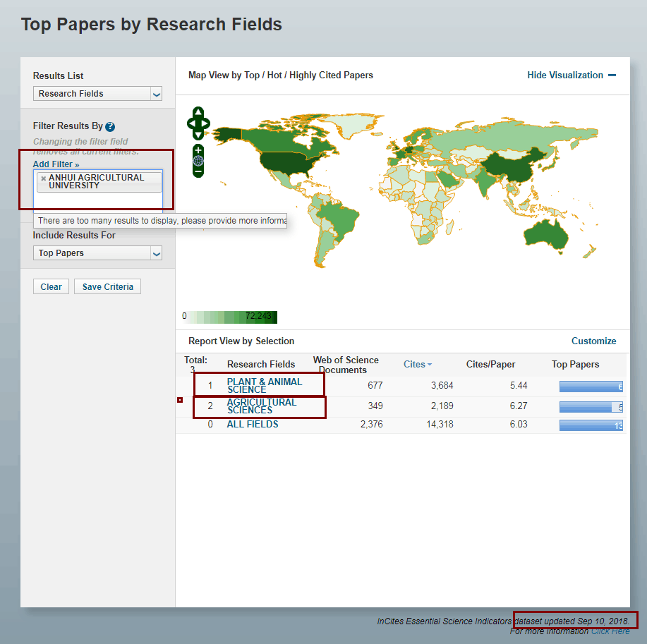Open Agricultural Sciences field link
The height and width of the screenshot is (644, 647).
(x=261, y=406)
